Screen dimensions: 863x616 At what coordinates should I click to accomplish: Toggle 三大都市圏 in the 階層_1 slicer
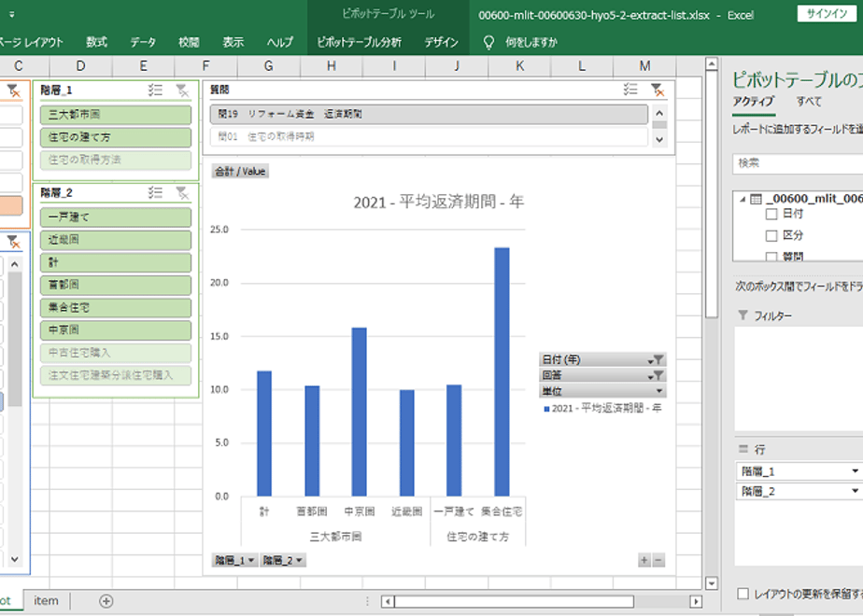point(116,115)
